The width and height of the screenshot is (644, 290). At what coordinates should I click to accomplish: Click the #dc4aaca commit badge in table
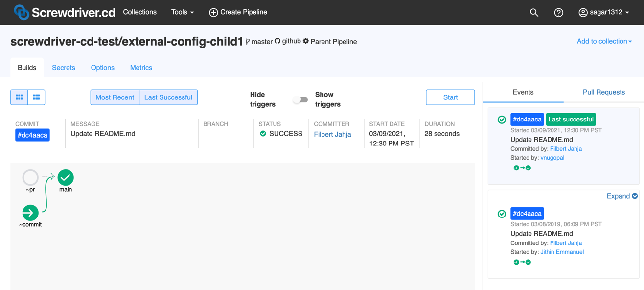pos(32,135)
